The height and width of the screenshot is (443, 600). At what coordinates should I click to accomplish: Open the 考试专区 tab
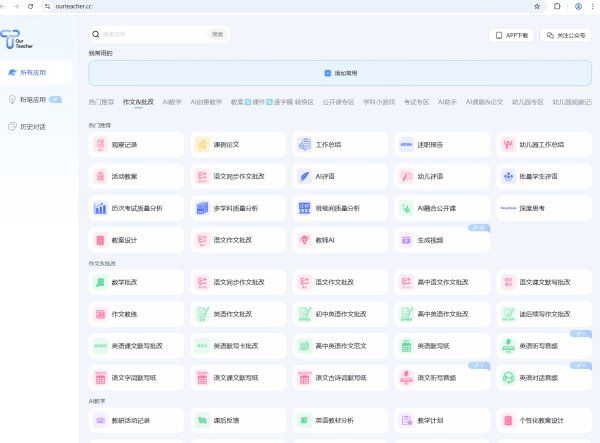pyautogui.click(x=416, y=102)
